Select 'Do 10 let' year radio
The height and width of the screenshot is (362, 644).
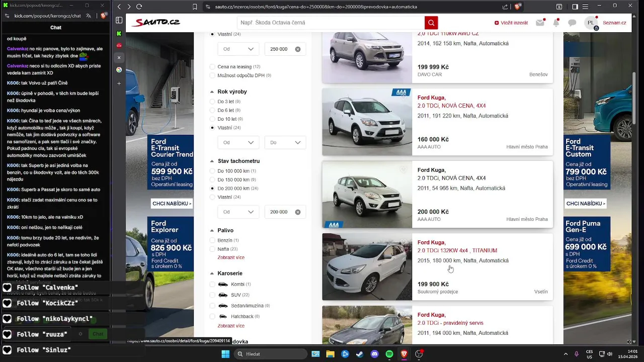coord(212,119)
